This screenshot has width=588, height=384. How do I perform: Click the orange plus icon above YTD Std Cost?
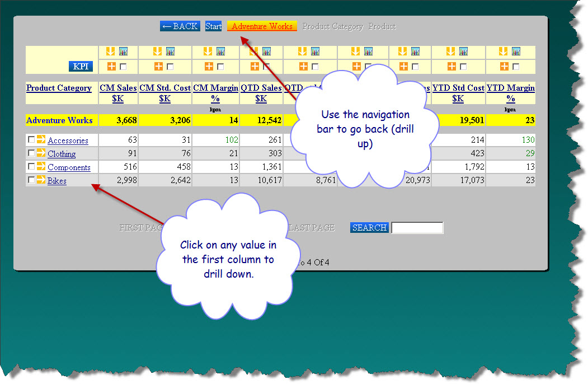point(452,67)
